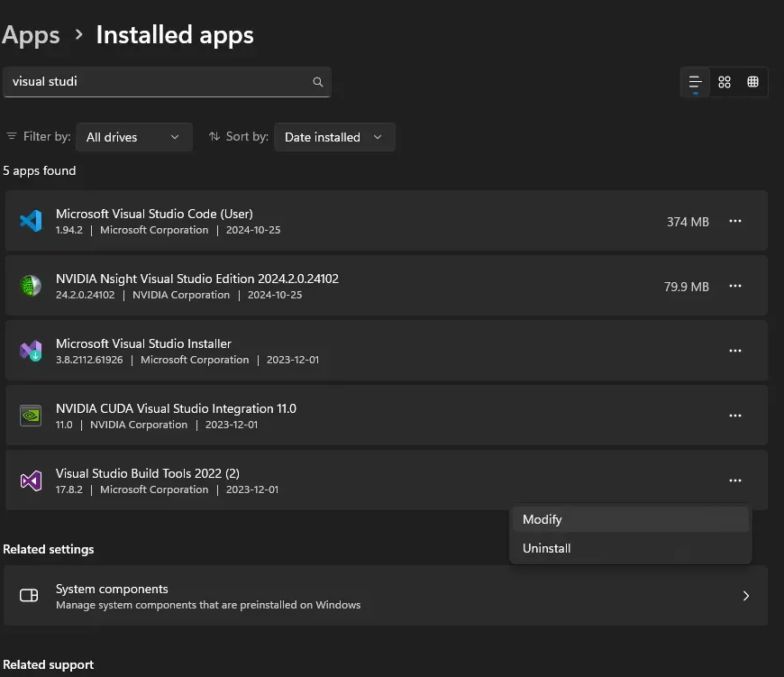The image size is (784, 677).
Task: Click NVIDIA CUDA Visual Studio Integration 11.0 name
Action: 176,408
